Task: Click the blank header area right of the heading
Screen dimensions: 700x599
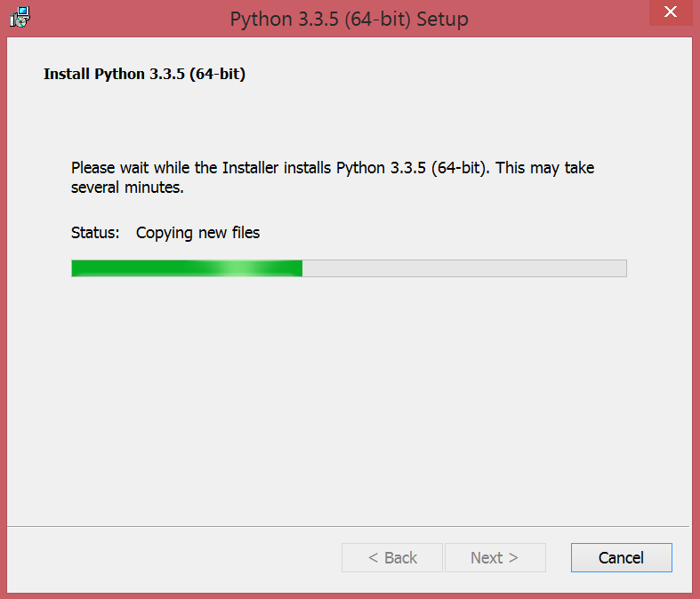Action: click(463, 74)
